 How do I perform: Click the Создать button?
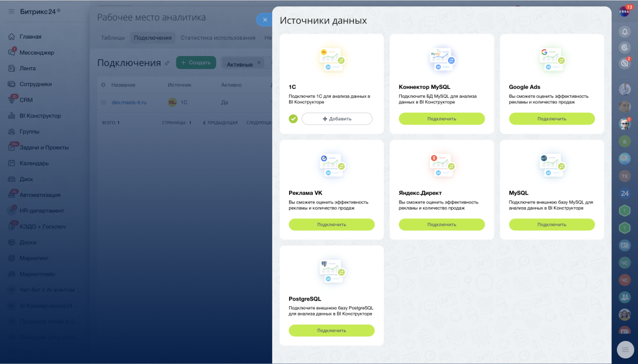pyautogui.click(x=196, y=63)
